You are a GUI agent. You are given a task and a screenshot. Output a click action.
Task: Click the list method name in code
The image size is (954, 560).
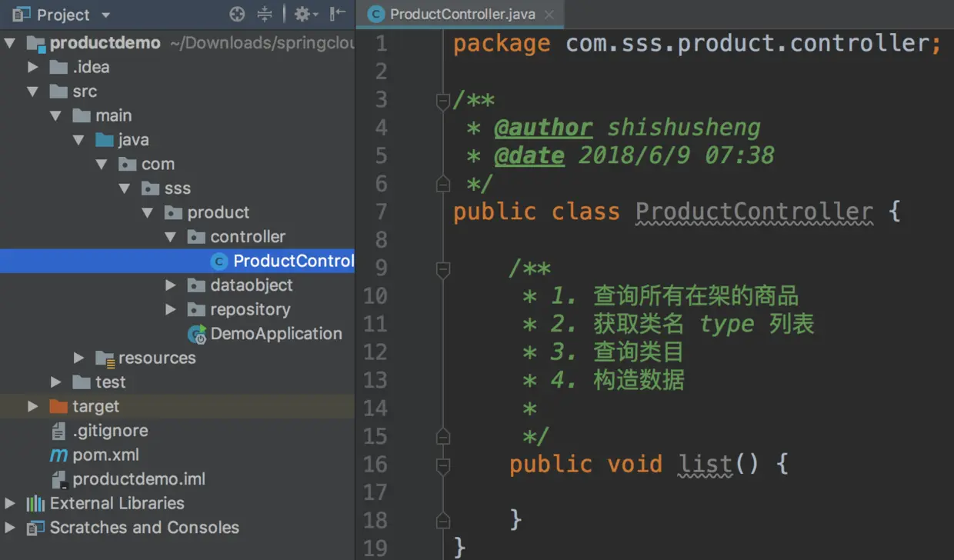705,464
